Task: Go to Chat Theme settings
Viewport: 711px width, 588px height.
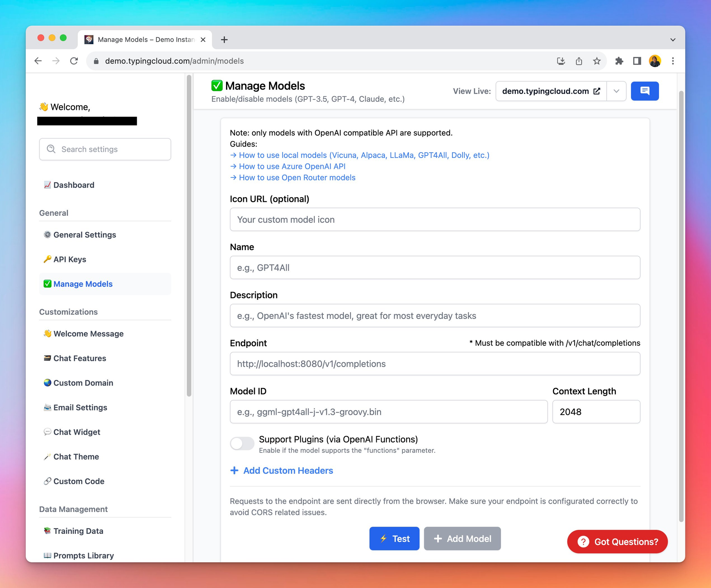Action: [x=76, y=457]
